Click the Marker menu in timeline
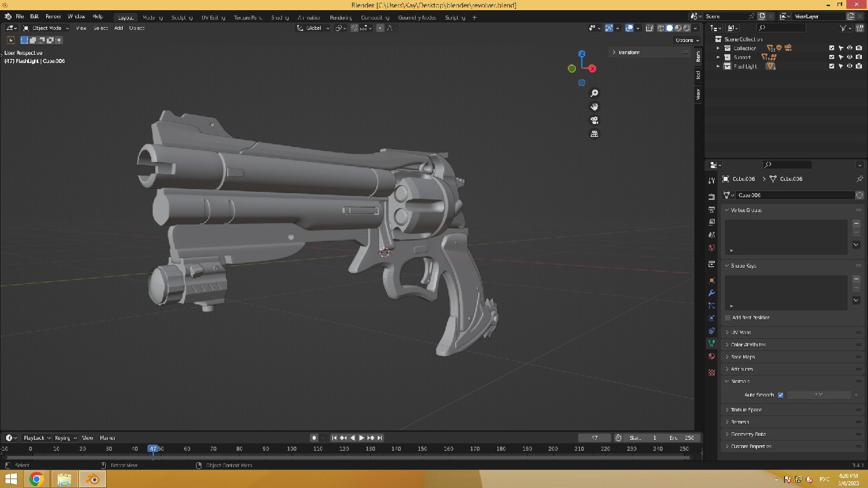This screenshot has height=488, width=868. click(108, 438)
